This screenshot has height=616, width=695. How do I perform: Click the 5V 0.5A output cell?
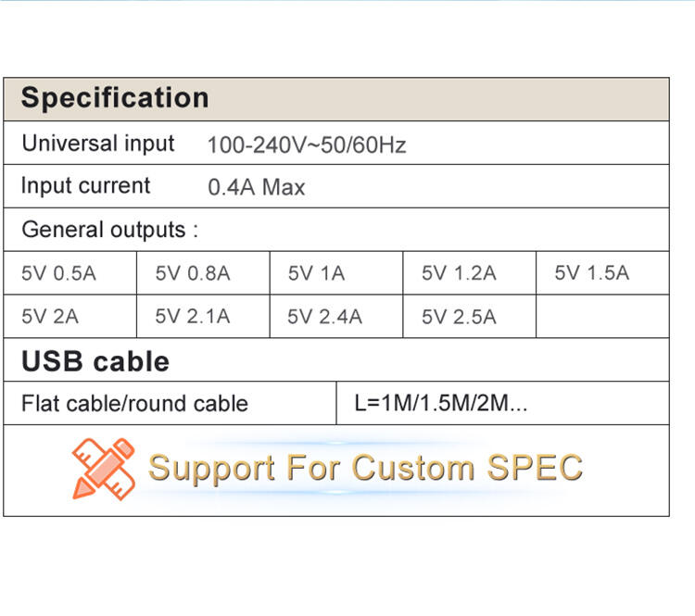(70, 273)
